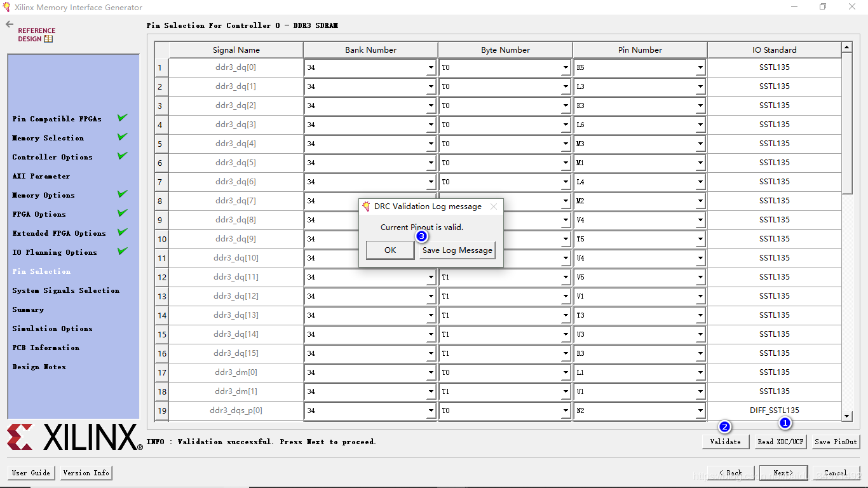Open Byte Number dropdown for ddr3_dq[12]
Image resolution: width=868 pixels, height=488 pixels.
[x=565, y=296]
